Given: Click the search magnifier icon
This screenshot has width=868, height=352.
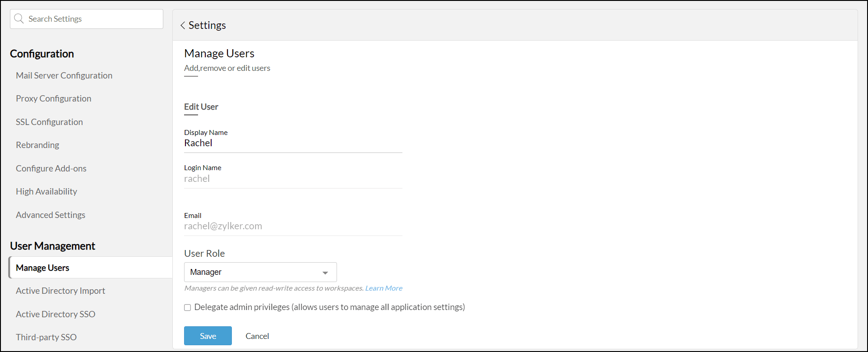Looking at the screenshot, I should point(19,19).
